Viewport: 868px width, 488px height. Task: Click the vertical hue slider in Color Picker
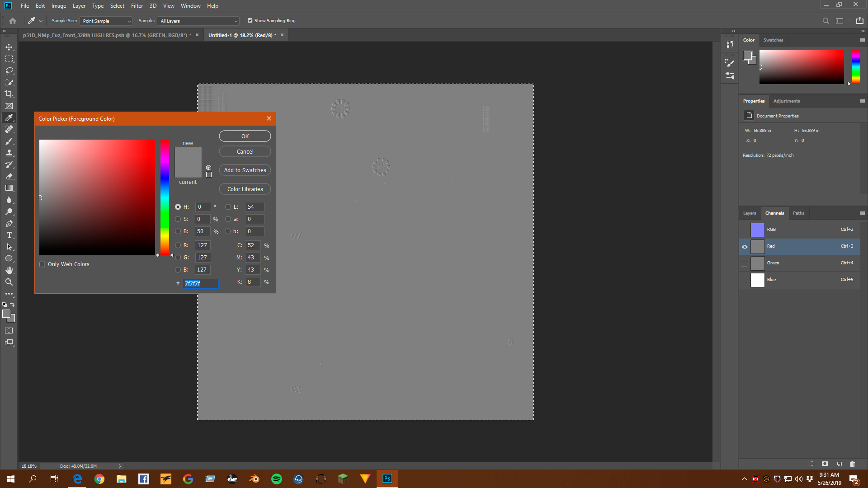[165, 197]
